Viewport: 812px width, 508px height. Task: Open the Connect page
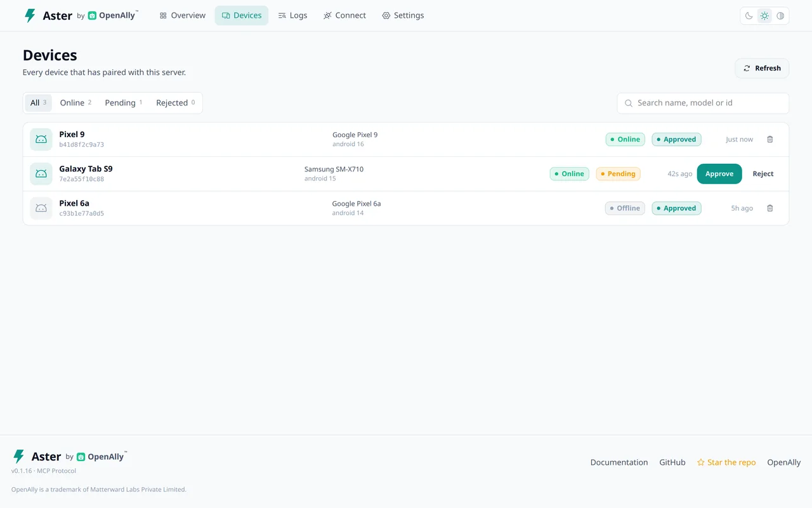click(344, 15)
